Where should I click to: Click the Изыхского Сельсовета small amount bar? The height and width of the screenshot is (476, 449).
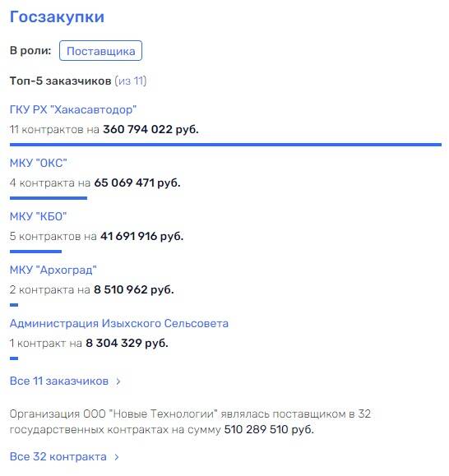14,358
